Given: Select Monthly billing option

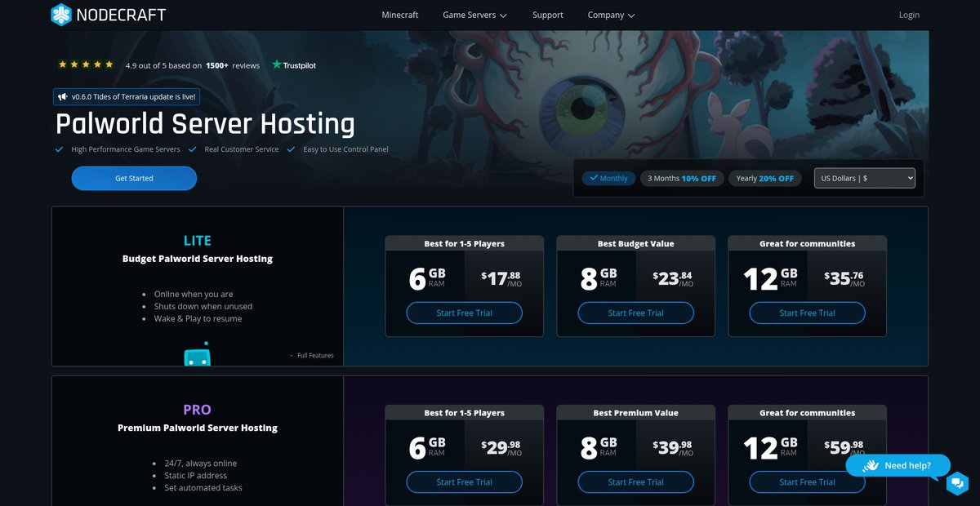Looking at the screenshot, I should 608,178.
